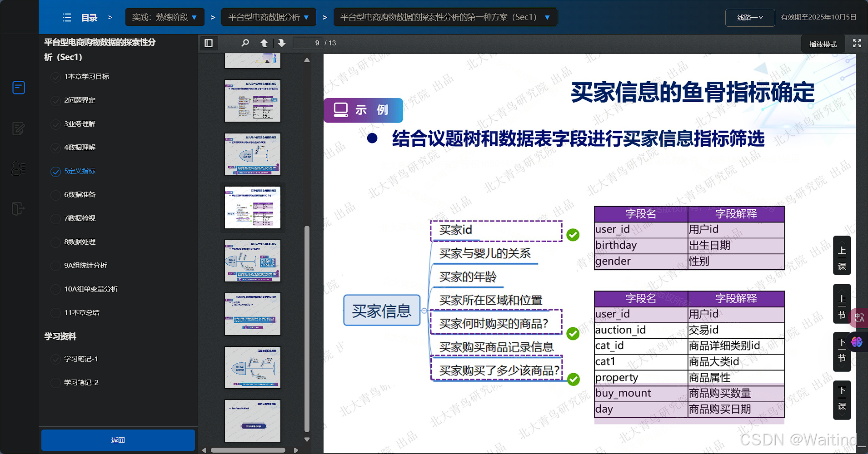Select chapter 10A组单变量分析
The width and height of the screenshot is (868, 454).
pos(90,289)
